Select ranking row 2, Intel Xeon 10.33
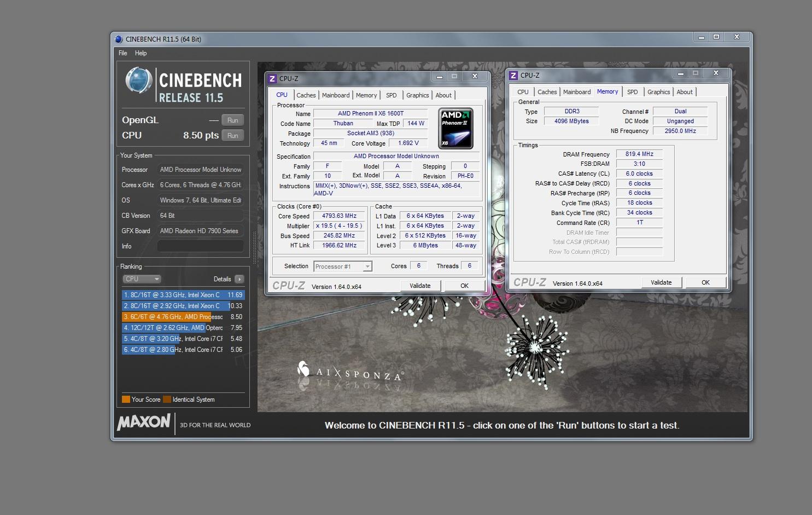This screenshot has height=515, width=812. (183, 306)
